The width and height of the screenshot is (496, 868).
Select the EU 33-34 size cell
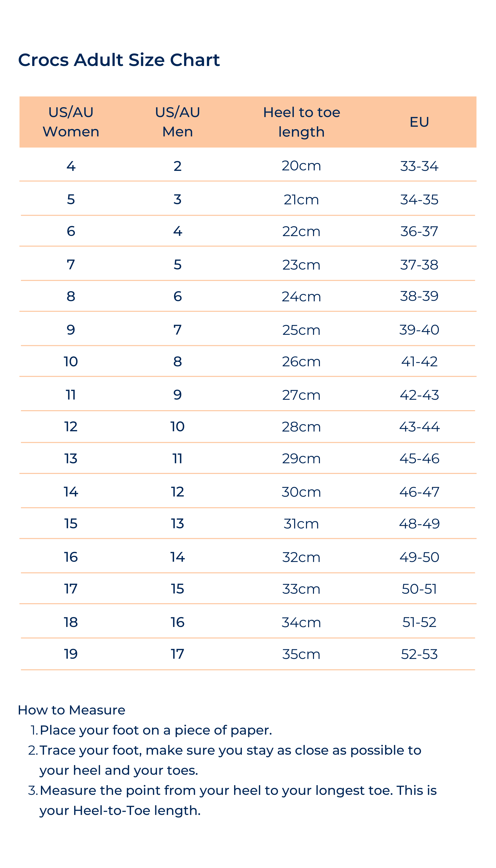click(x=419, y=166)
